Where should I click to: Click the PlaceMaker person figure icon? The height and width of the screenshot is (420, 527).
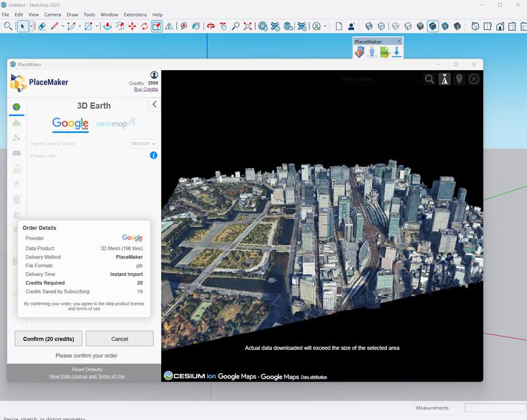tap(372, 52)
